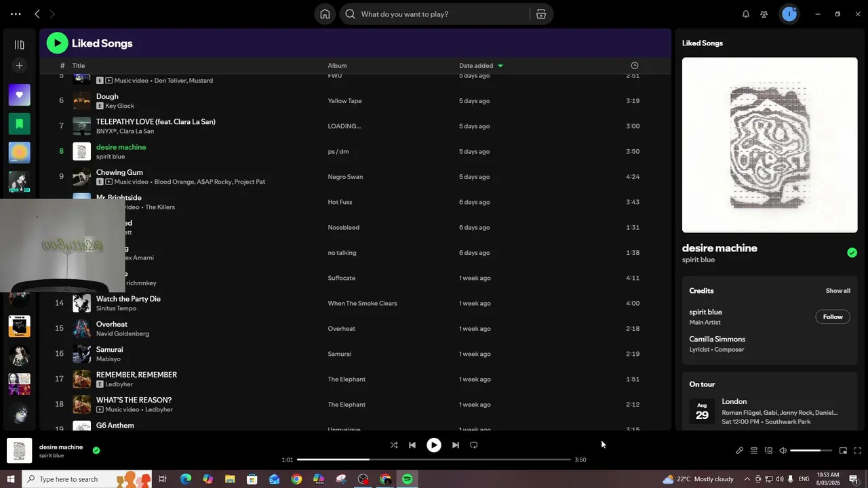
Task: Open The Elephant album for REMEMBER, REMEMBER
Action: point(347,380)
